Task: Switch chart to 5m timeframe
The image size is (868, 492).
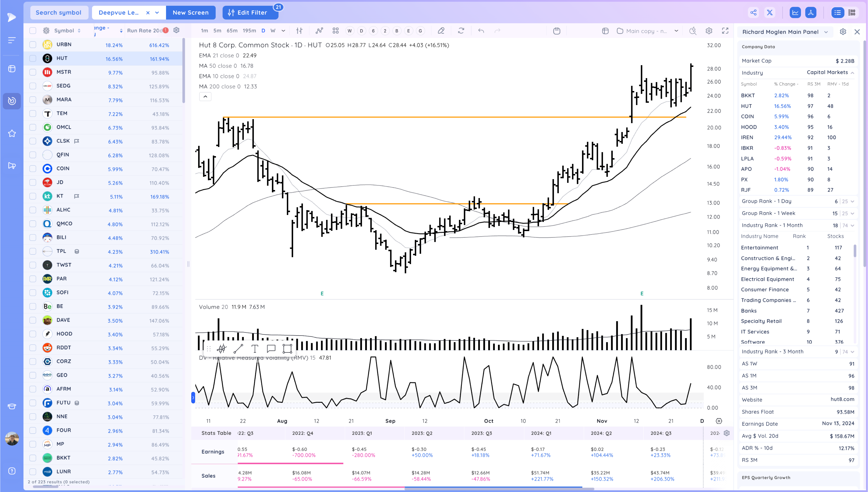Action: (x=217, y=31)
